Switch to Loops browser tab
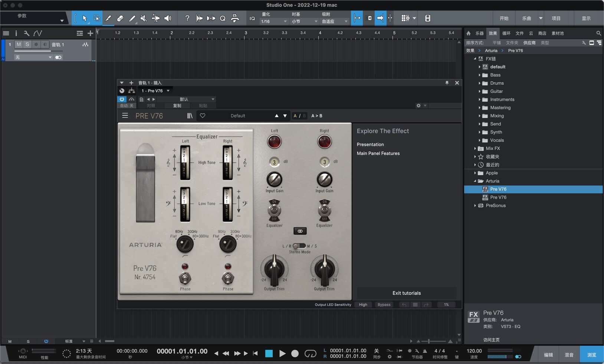Image resolution: width=604 pixels, height=364 pixels. (x=506, y=33)
